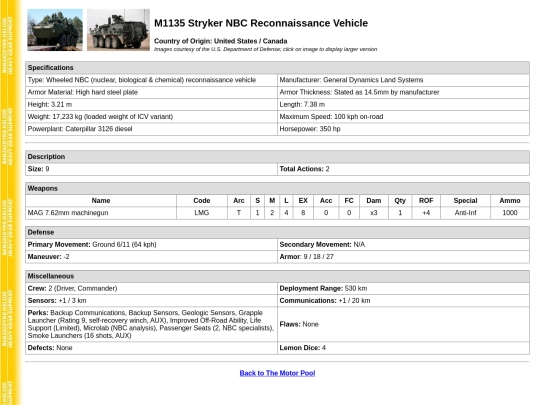Click the Maneuver: -2 cell

(x=151, y=257)
